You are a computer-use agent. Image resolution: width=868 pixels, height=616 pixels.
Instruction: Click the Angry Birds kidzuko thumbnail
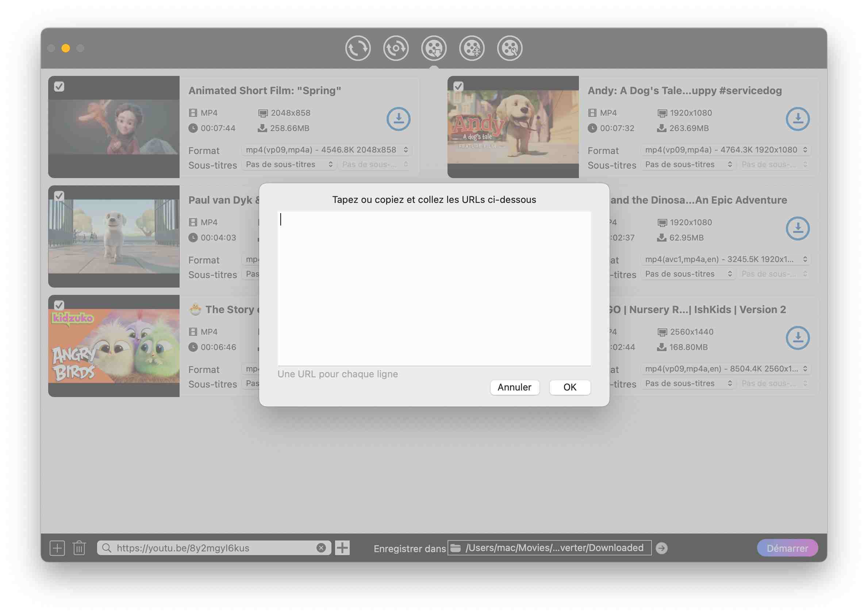pyautogui.click(x=114, y=346)
